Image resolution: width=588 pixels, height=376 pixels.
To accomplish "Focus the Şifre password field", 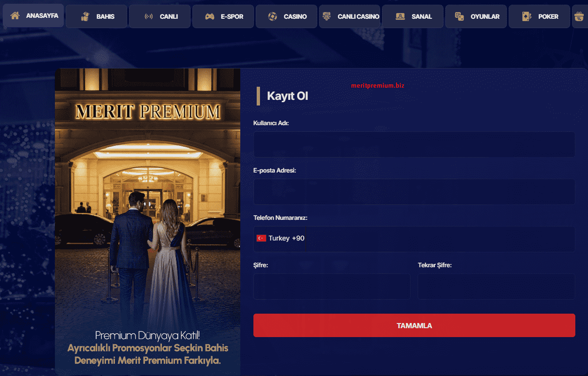I will pos(332,286).
